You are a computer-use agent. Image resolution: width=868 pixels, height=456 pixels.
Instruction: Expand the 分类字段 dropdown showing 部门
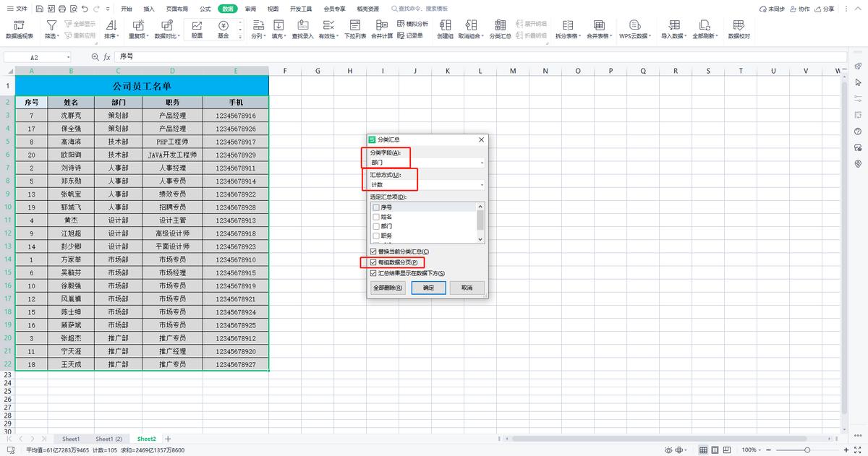[482, 163]
